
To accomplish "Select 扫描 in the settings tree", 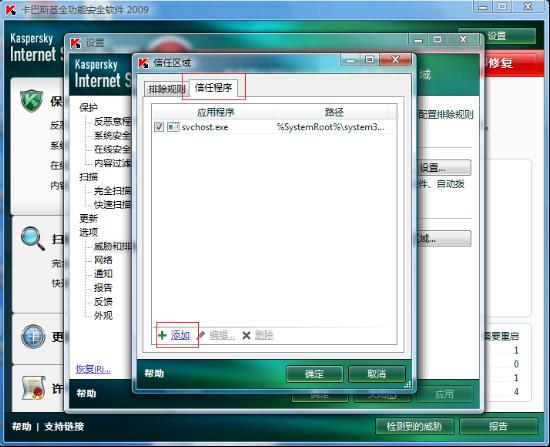I will pyautogui.click(x=88, y=177).
